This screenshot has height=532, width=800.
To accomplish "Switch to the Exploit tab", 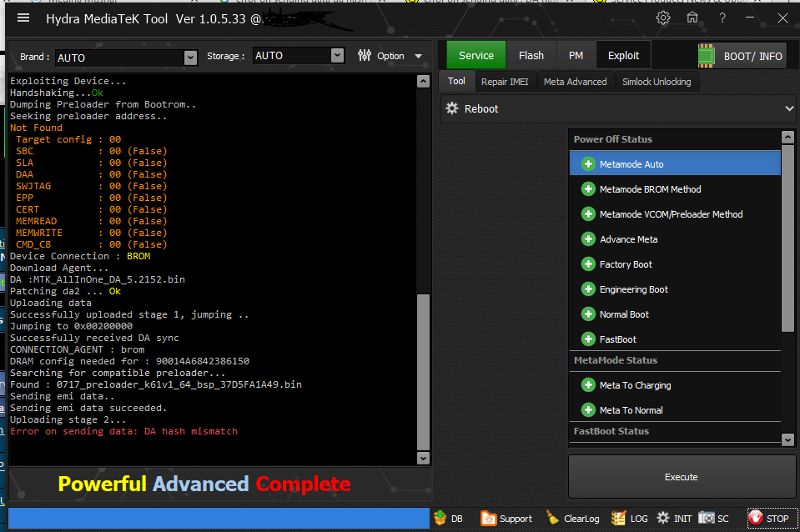I will 623,55.
